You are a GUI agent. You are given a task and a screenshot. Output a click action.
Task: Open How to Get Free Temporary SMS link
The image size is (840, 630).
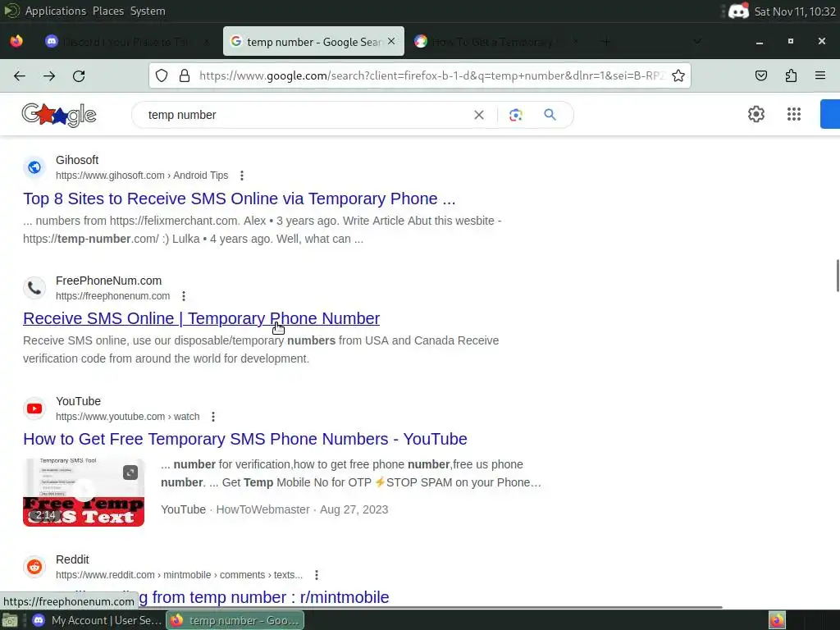point(245,439)
